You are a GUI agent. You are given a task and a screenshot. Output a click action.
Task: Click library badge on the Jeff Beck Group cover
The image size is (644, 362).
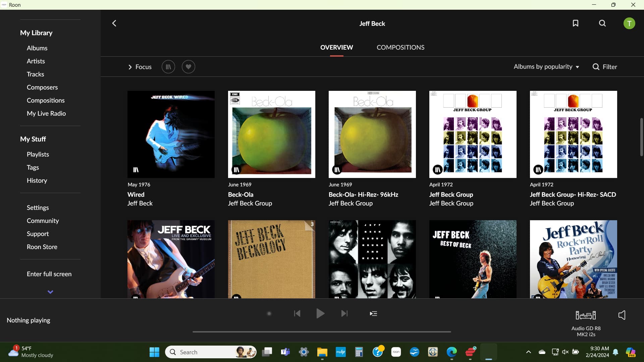(x=437, y=170)
